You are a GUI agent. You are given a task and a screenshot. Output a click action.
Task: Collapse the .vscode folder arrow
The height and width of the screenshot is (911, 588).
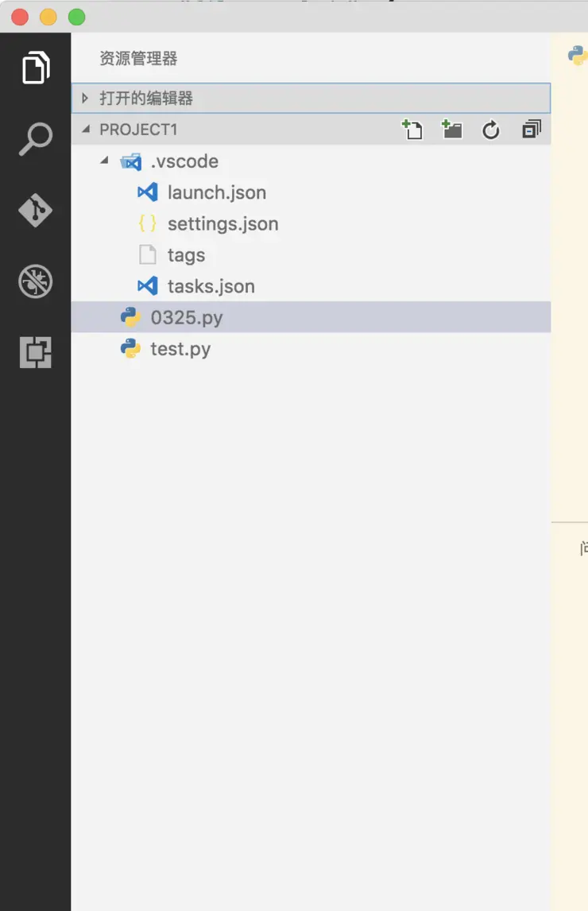point(104,161)
